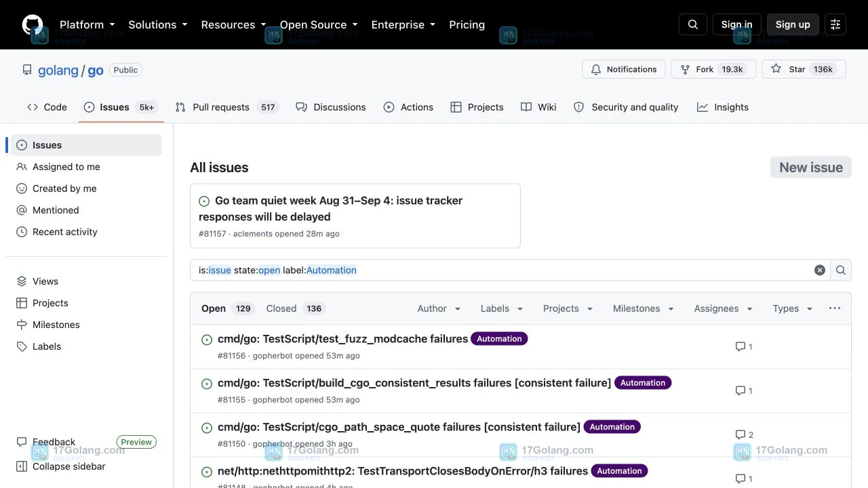Viewport: 868px width, 488px height.
Task: Click the open-issue icon for test_fuzz_modcache
Action: pos(207,340)
